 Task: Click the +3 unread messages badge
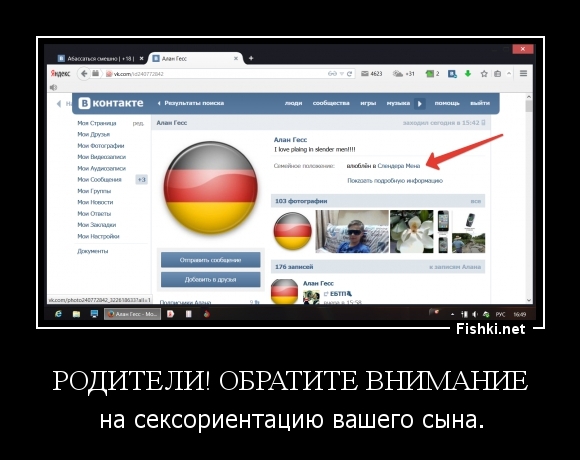click(x=141, y=180)
